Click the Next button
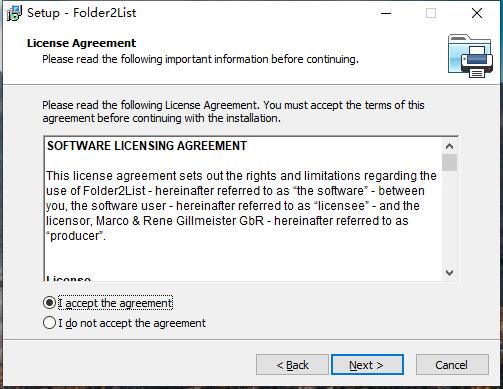The image size is (503, 389). click(x=367, y=365)
